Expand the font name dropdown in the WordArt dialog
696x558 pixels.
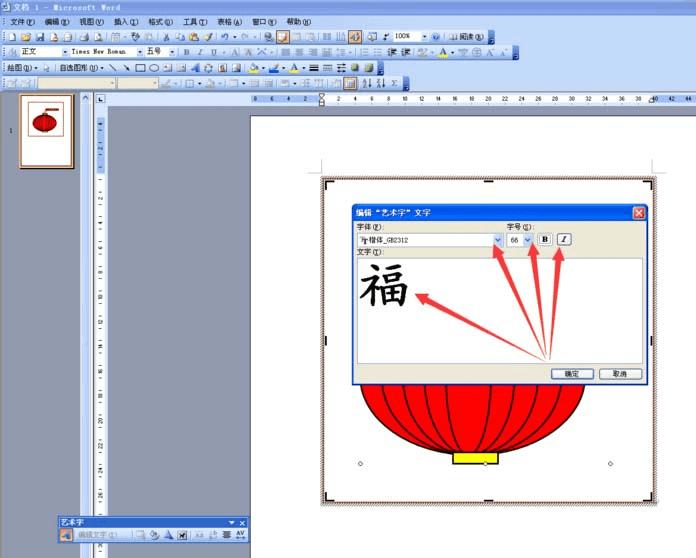pyautogui.click(x=498, y=240)
